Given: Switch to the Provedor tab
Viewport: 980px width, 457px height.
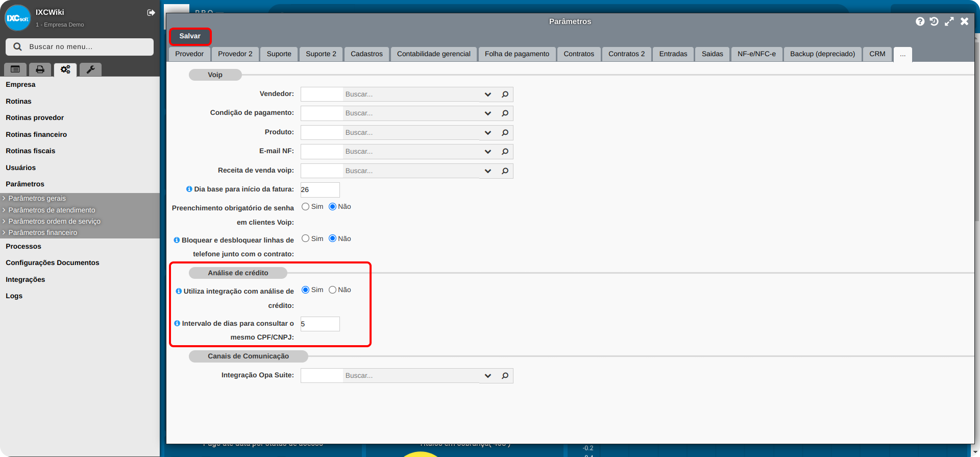Looking at the screenshot, I should coord(189,54).
